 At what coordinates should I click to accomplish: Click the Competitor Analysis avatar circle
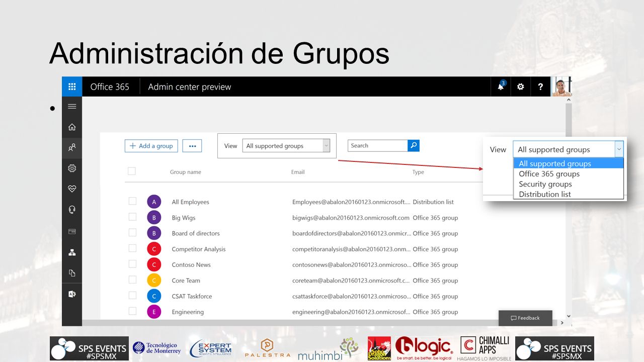pos(154,249)
